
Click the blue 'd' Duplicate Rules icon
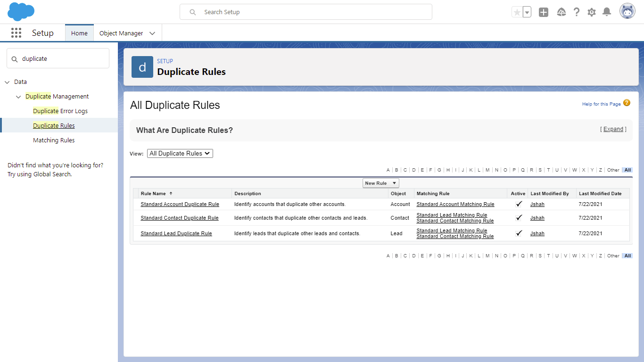coord(142,67)
